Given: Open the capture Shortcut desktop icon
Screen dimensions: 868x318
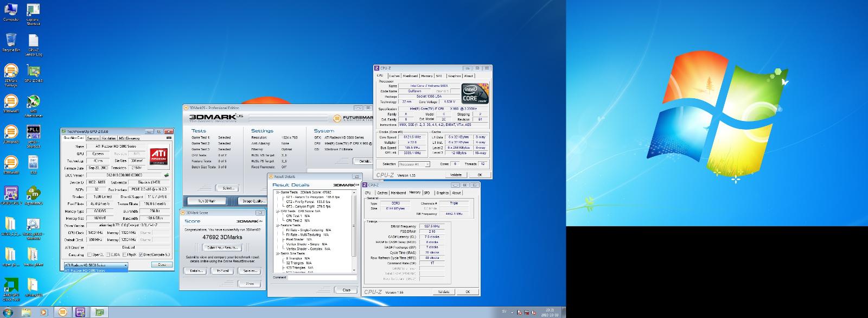Looking at the screenshot, I should tap(33, 14).
